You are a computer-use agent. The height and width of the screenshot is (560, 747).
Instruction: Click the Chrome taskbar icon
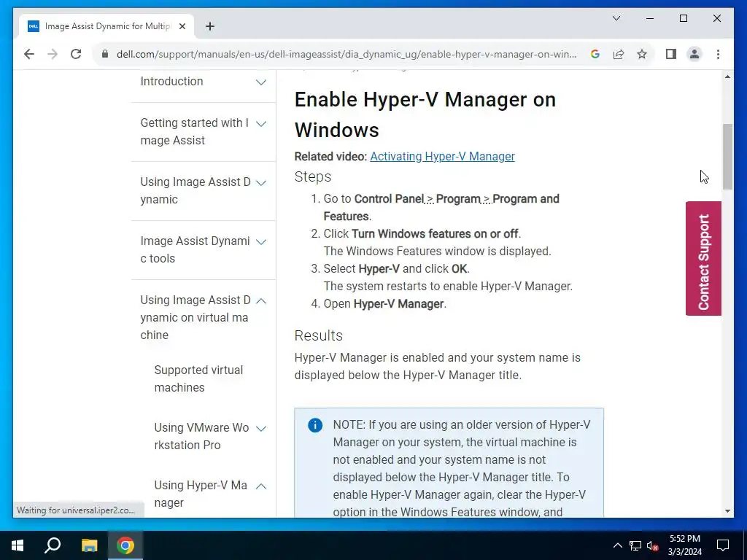125,545
